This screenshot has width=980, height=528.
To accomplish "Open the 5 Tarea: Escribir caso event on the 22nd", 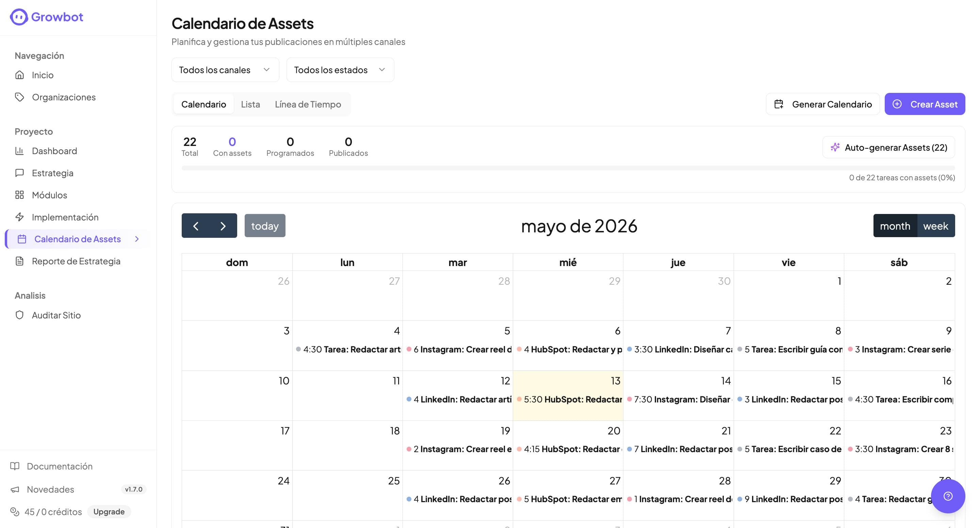I will tap(790, 449).
